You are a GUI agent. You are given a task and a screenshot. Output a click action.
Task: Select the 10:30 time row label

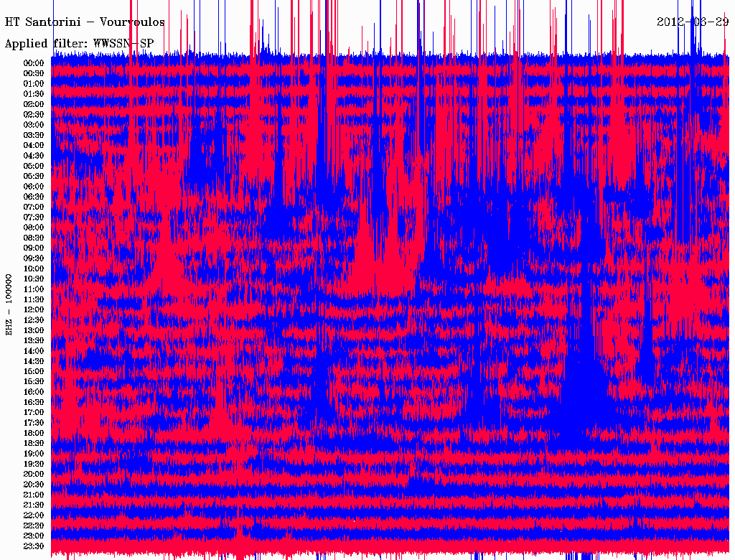point(34,279)
